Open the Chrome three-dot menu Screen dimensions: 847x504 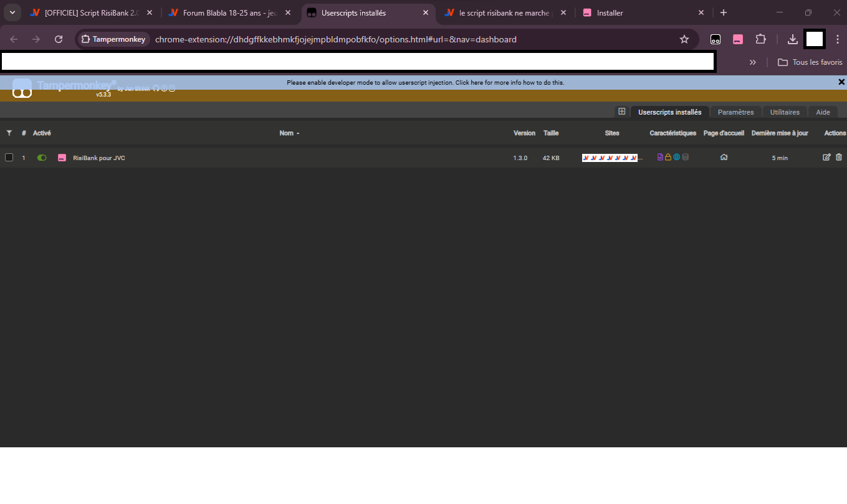pos(838,39)
